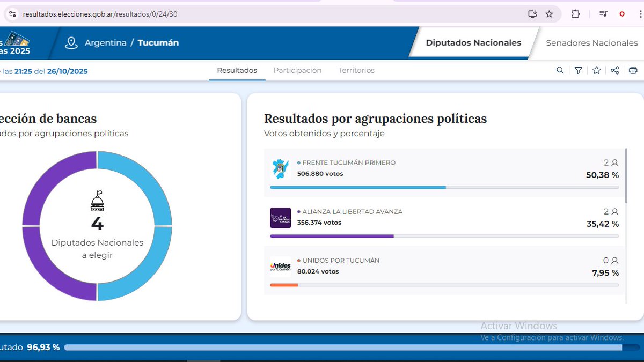Click the seat icon next to Alianza La Libertad Avanza

pos(615,211)
